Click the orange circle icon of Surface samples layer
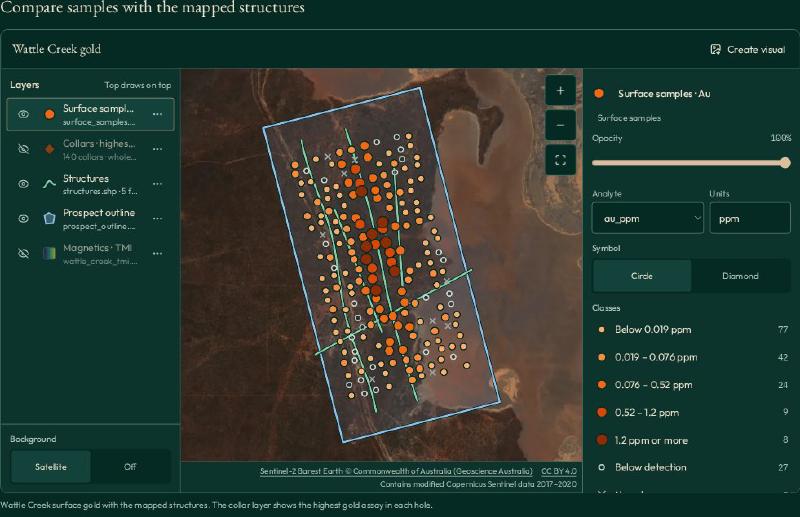Screen dimensions: 800x517 click(49, 114)
